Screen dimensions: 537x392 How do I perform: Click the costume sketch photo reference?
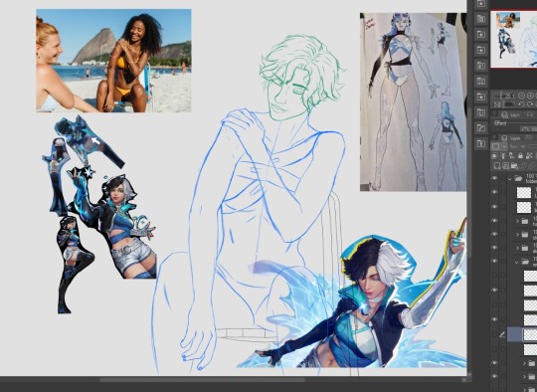pos(413,101)
